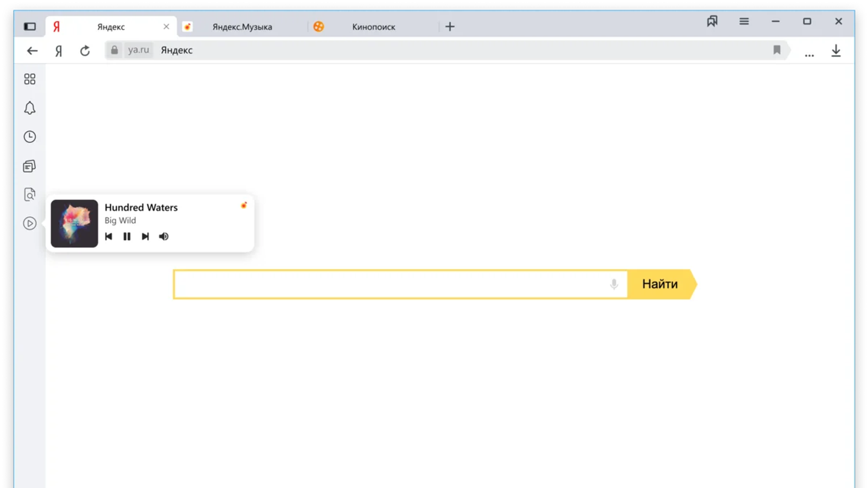The height and width of the screenshot is (488, 868).
Task: Click the ya.ru address field
Action: 138,50
